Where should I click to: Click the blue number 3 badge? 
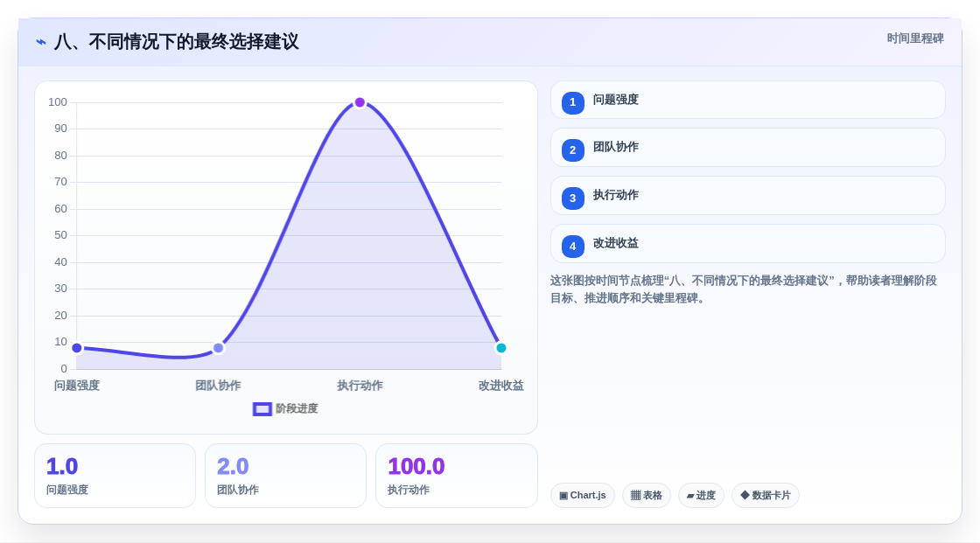tap(572, 198)
